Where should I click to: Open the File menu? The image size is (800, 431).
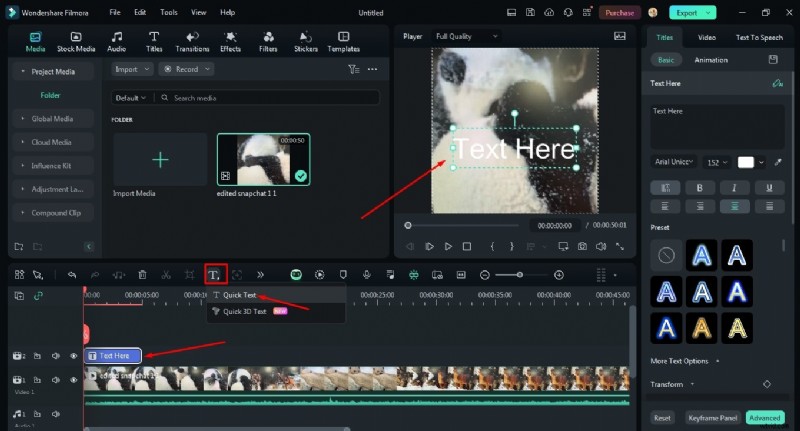pos(115,12)
